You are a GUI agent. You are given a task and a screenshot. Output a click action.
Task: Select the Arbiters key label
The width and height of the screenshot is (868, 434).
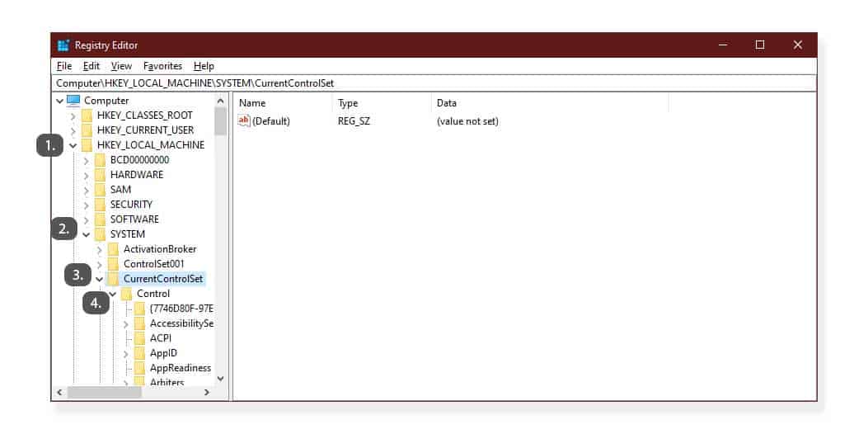pyautogui.click(x=167, y=382)
